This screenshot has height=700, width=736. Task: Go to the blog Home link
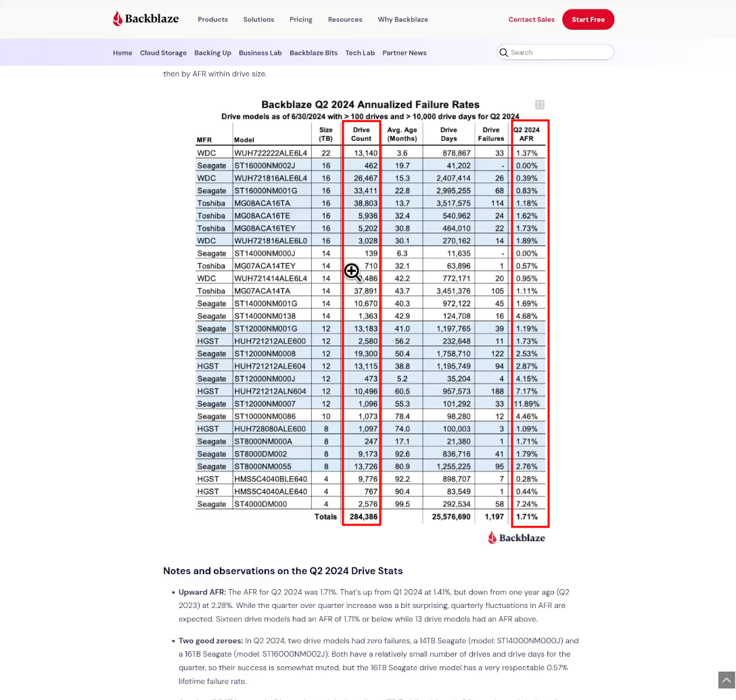point(122,53)
